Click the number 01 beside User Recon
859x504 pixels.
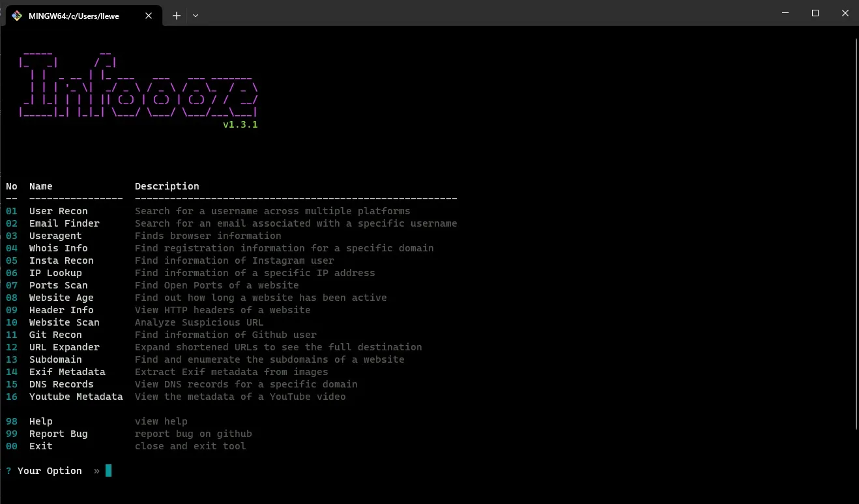pos(12,211)
